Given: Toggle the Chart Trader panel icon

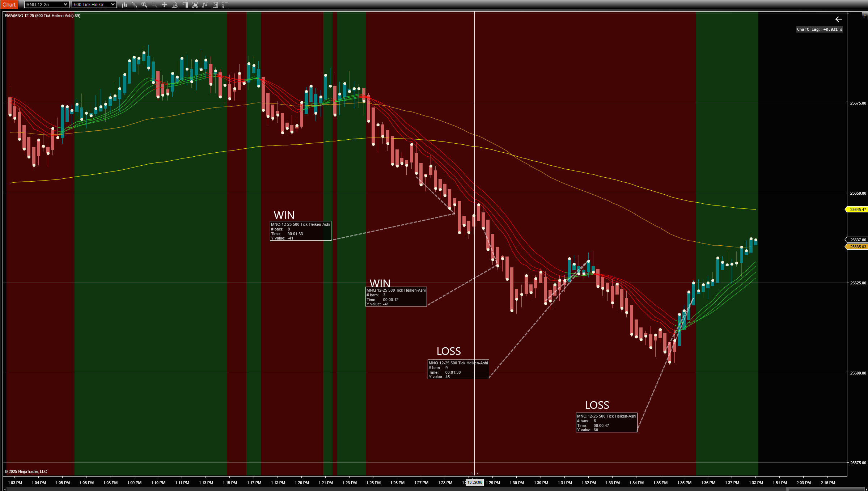Looking at the screenshot, I should pos(185,5).
